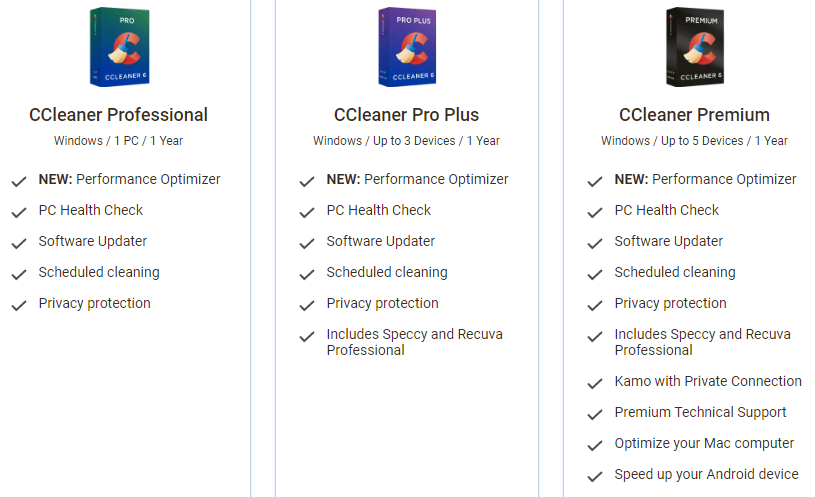The width and height of the screenshot is (815, 497).
Task: Click Professional's Software Updater feature text
Action: (93, 241)
